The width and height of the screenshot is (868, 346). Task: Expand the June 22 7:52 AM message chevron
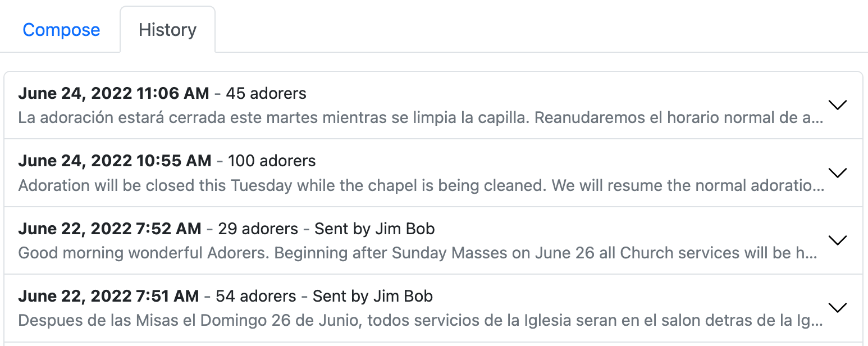837,240
